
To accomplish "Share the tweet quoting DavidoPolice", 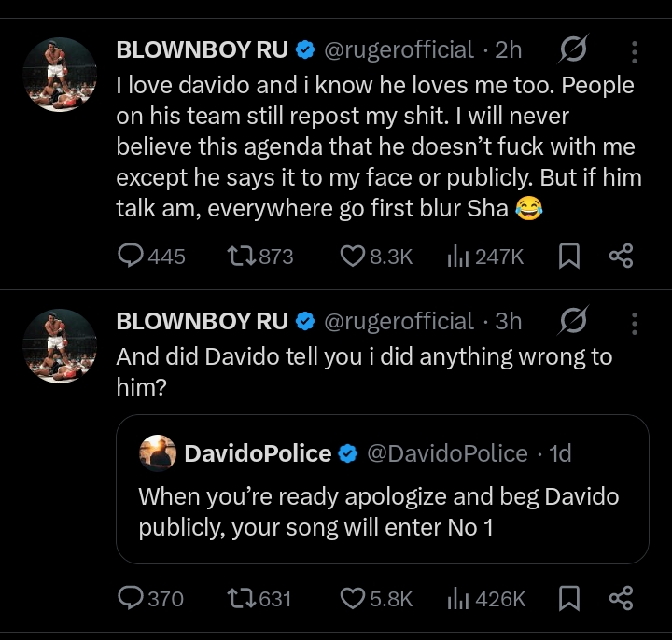I will (x=621, y=598).
